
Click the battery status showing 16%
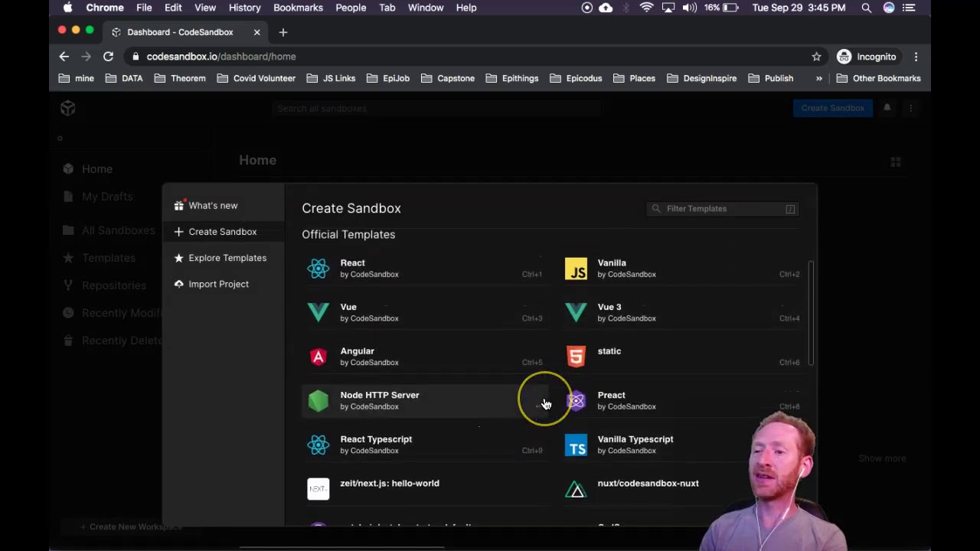click(721, 8)
